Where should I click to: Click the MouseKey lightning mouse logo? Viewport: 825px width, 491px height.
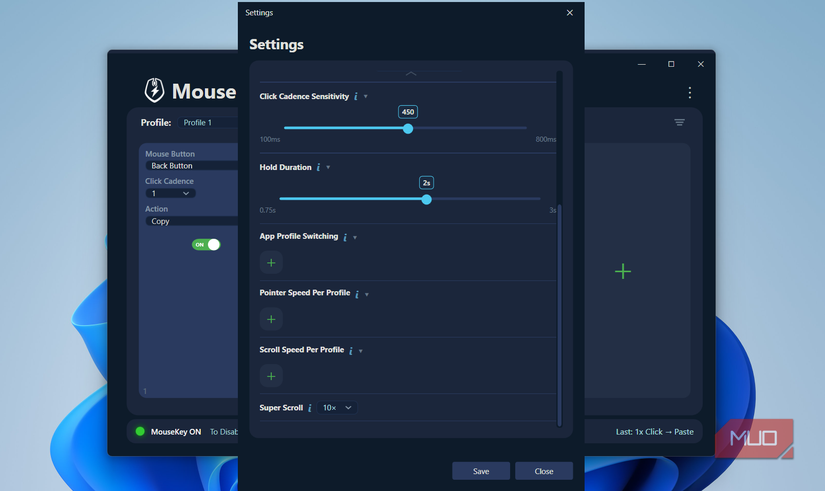point(154,91)
